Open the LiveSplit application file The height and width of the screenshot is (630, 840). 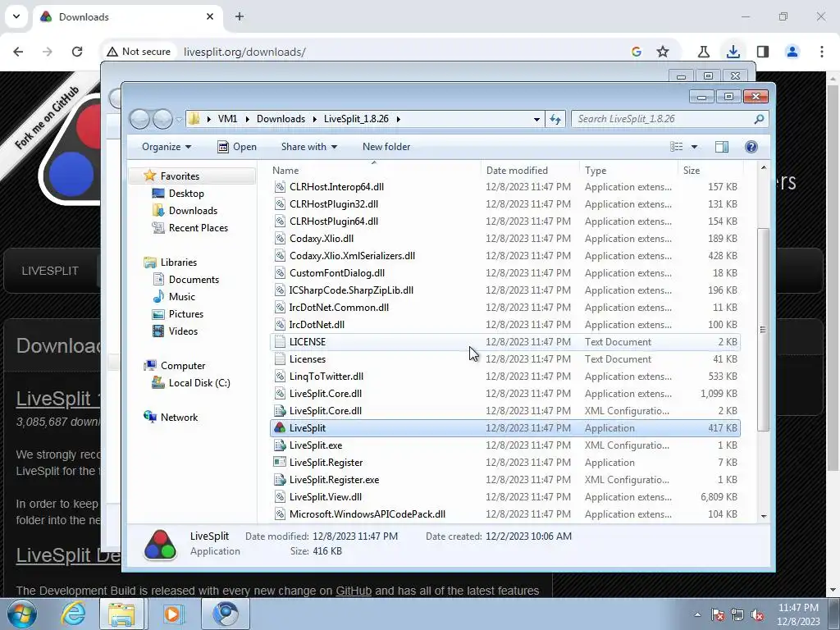pyautogui.click(x=505, y=428)
